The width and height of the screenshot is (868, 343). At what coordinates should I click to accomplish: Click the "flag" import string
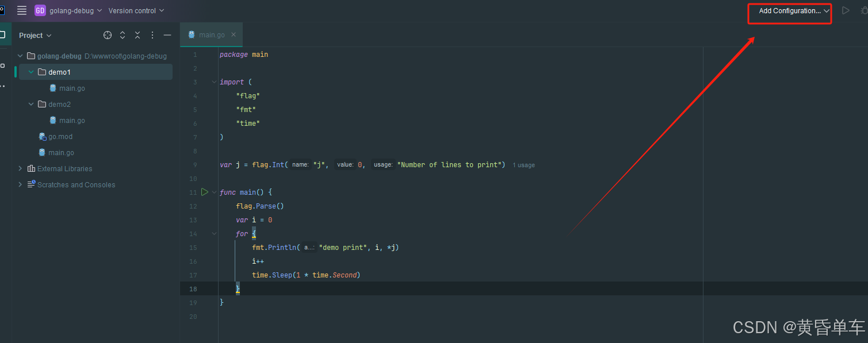tap(248, 96)
